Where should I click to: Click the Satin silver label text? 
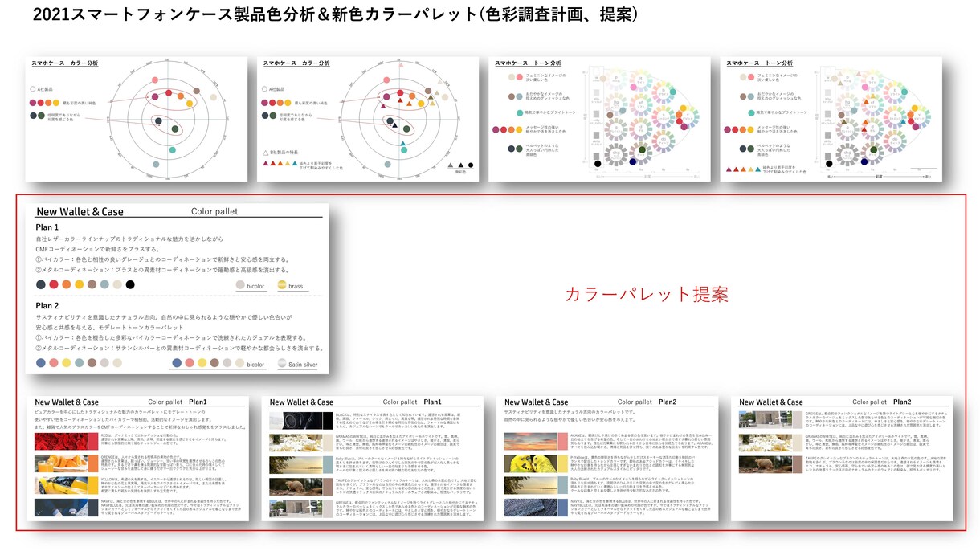(x=304, y=365)
